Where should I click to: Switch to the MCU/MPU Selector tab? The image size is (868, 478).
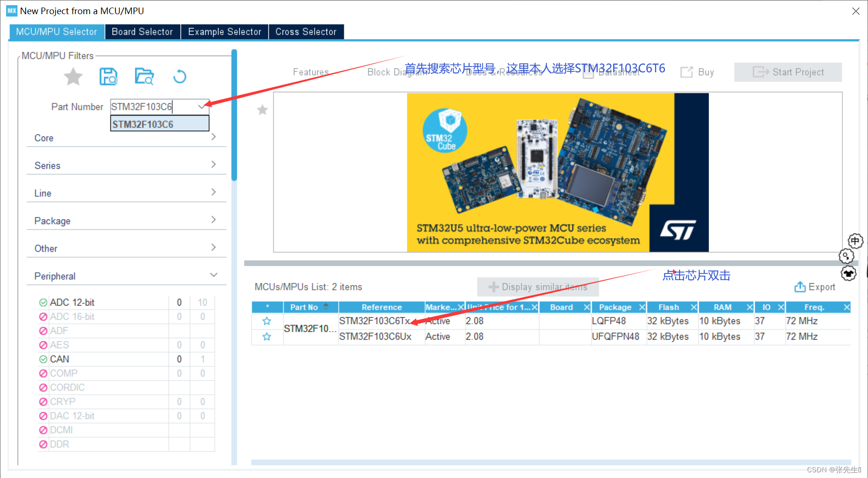[56, 32]
